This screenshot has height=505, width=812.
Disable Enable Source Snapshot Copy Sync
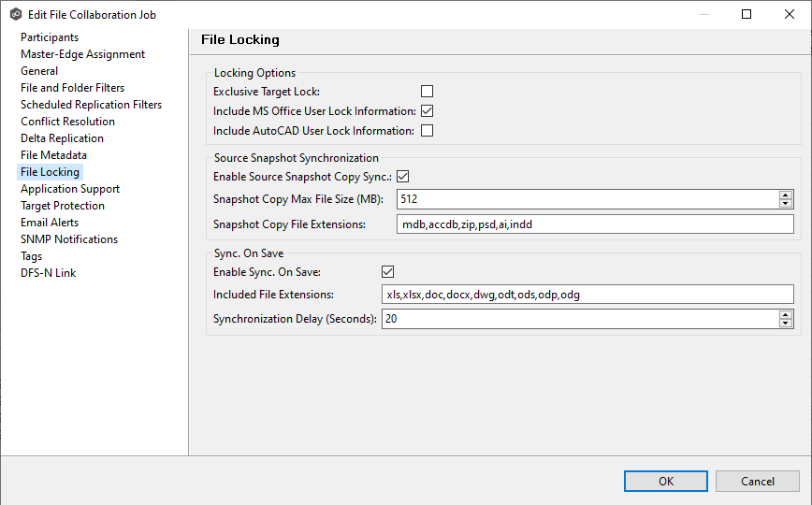tap(403, 176)
